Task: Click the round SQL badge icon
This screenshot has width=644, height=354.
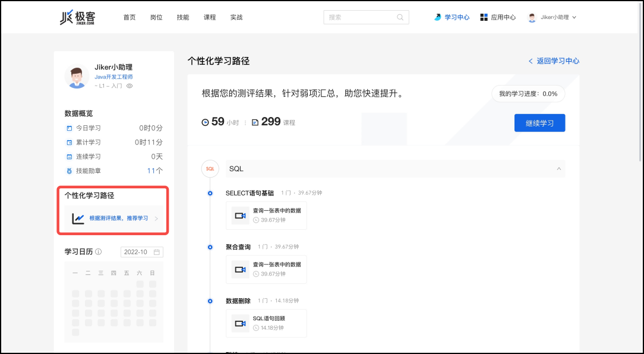Action: tap(210, 169)
